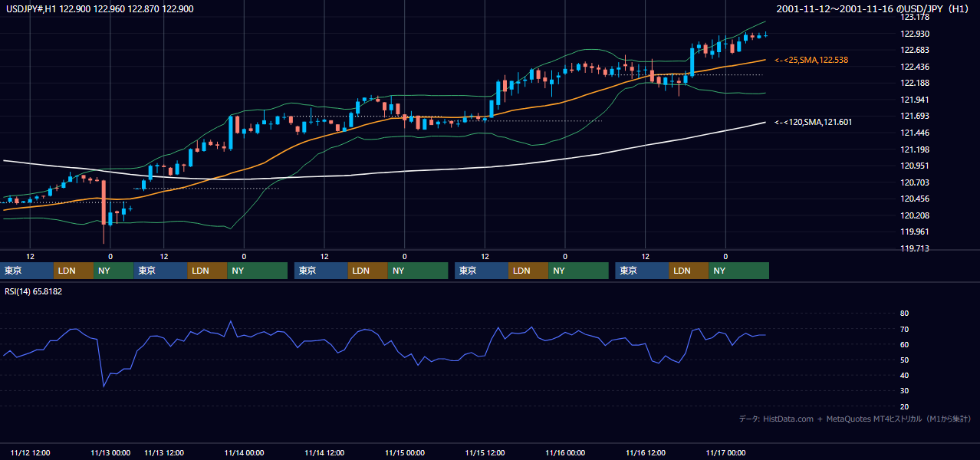
Task: Click price axis value 121.198
Action: coord(915,149)
